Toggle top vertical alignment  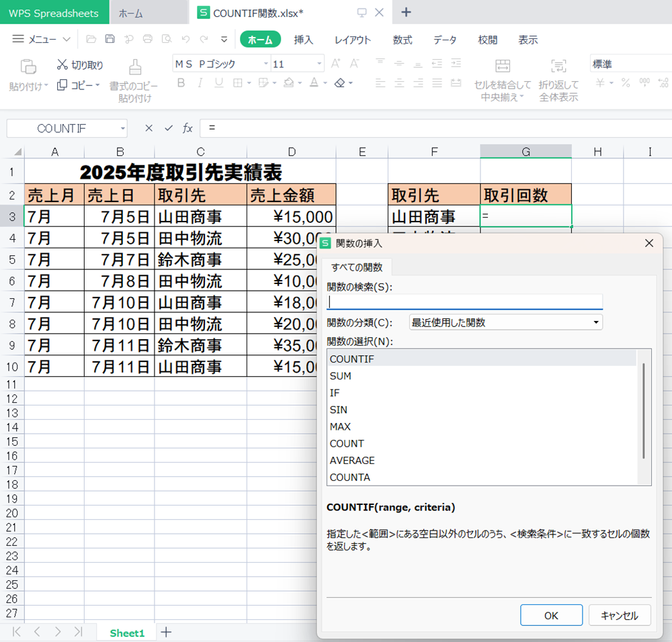tap(380, 63)
